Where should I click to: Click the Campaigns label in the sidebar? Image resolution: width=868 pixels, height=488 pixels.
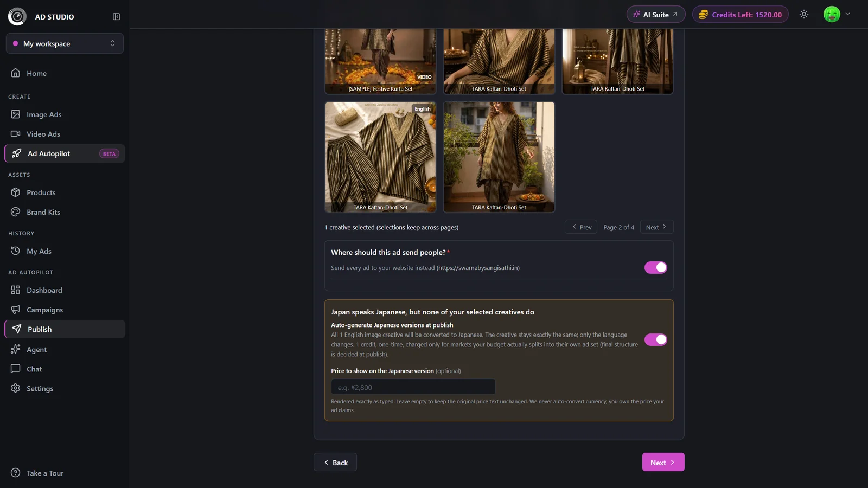tap(45, 310)
